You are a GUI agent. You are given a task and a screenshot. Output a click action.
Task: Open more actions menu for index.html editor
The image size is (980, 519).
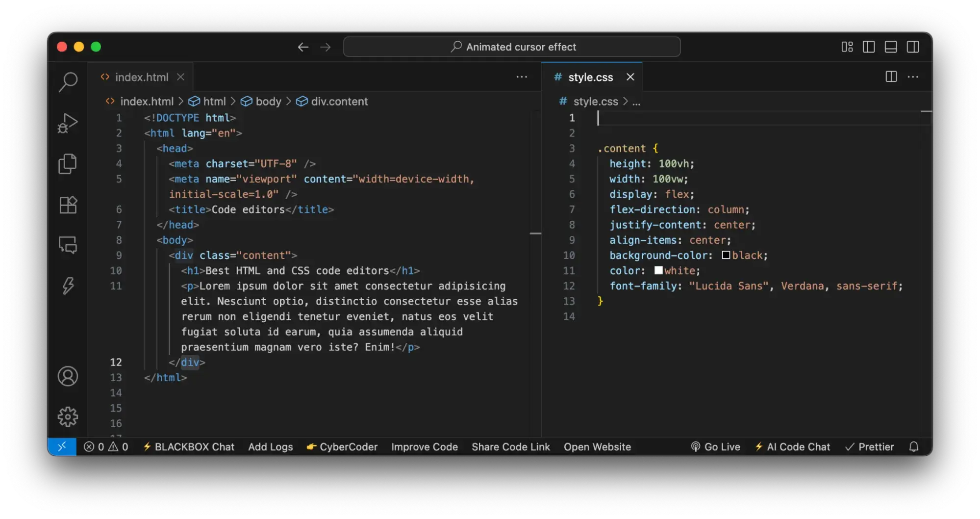click(522, 77)
